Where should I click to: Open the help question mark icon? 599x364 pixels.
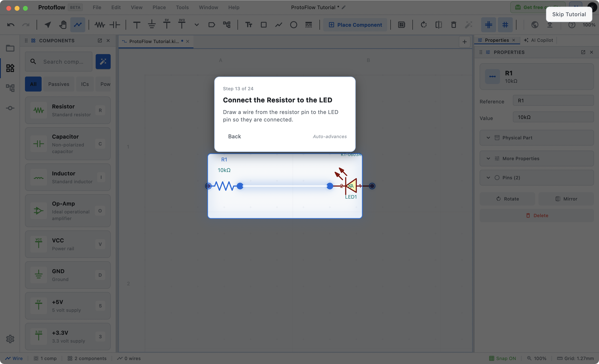point(572,25)
